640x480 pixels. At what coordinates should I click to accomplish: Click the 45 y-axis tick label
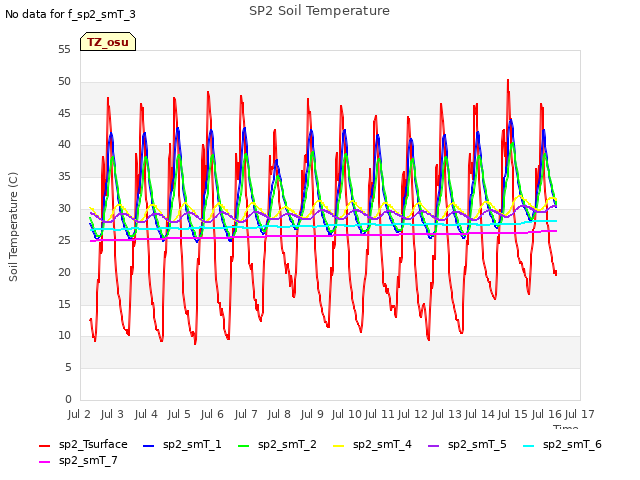pyautogui.click(x=64, y=113)
